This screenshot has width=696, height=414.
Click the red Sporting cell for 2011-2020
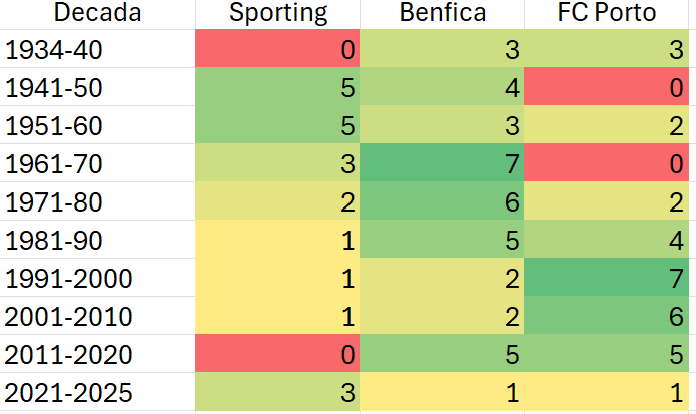tap(277, 353)
